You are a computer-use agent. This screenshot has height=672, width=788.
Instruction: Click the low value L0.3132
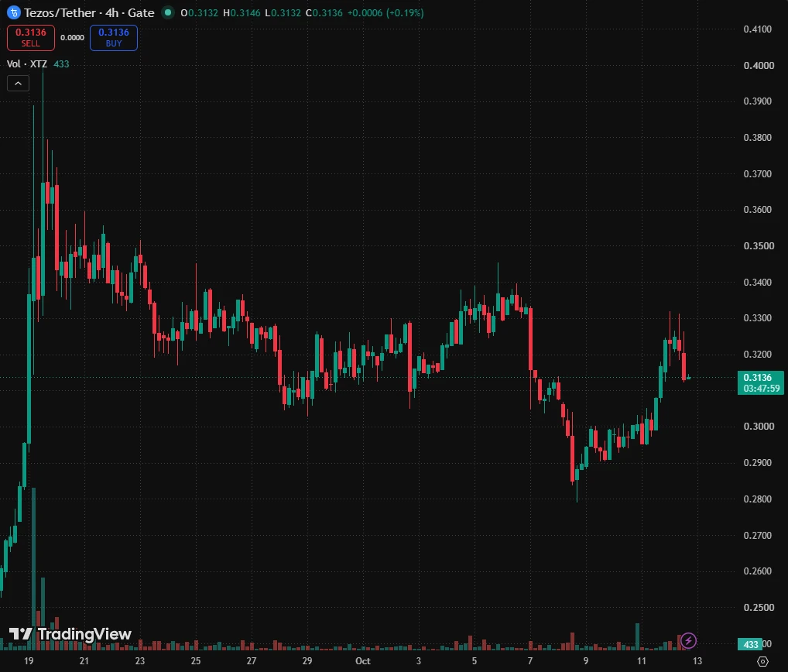click(x=283, y=12)
